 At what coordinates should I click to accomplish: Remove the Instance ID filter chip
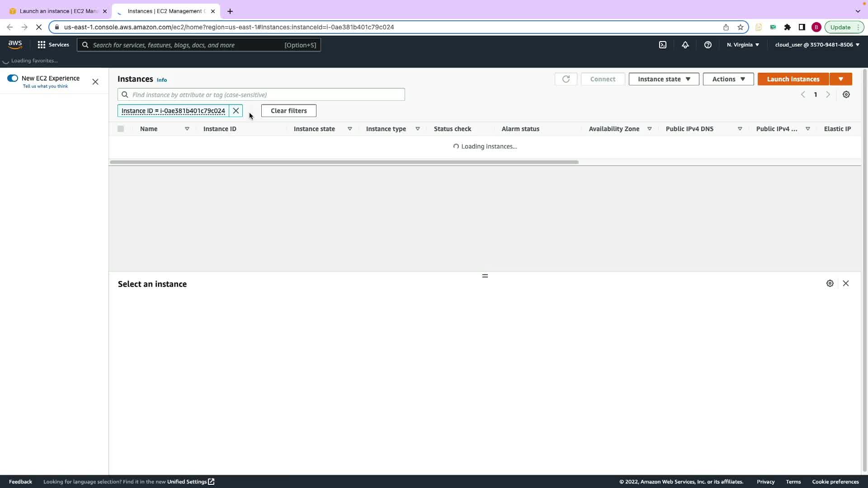click(236, 111)
